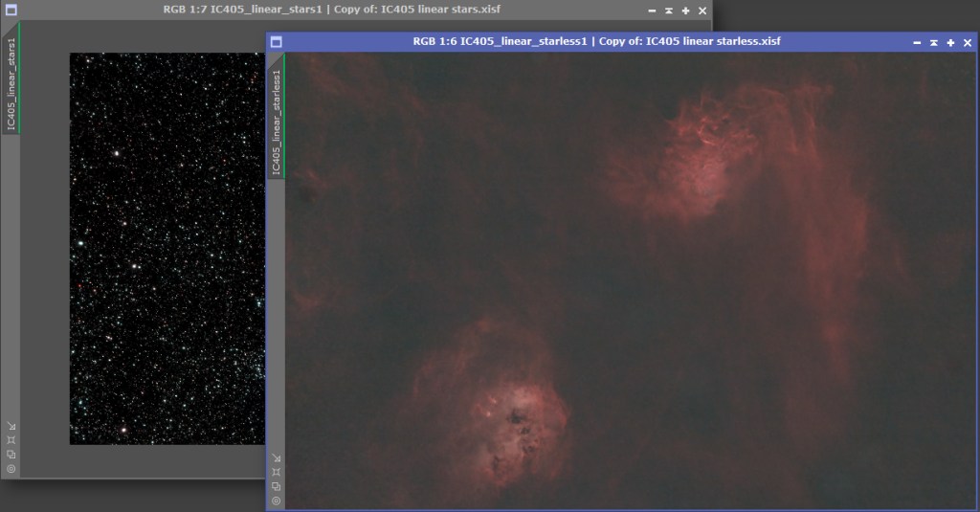Click the diagonal arrow icon in the starless window
Image resolution: width=980 pixels, height=512 pixels.
[277, 457]
